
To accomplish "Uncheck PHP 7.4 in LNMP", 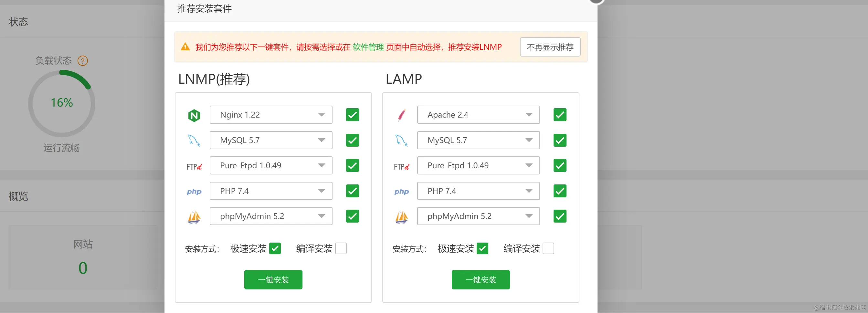I will coord(353,191).
